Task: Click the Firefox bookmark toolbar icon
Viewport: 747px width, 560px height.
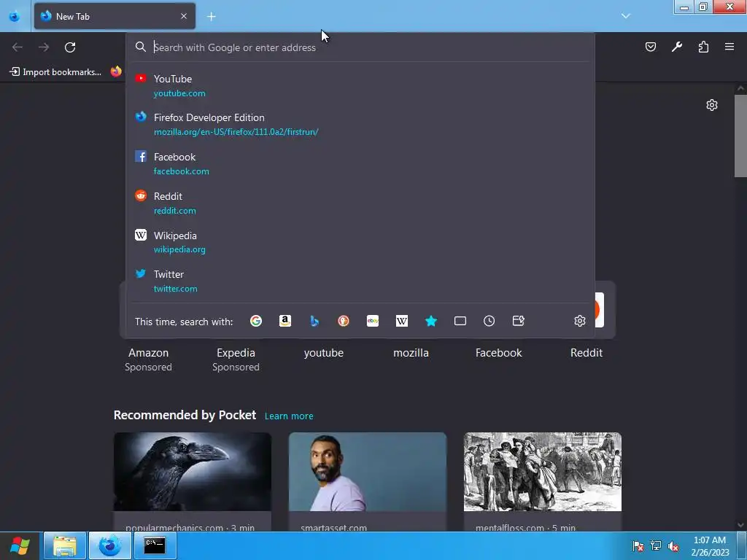Action: pos(116,71)
